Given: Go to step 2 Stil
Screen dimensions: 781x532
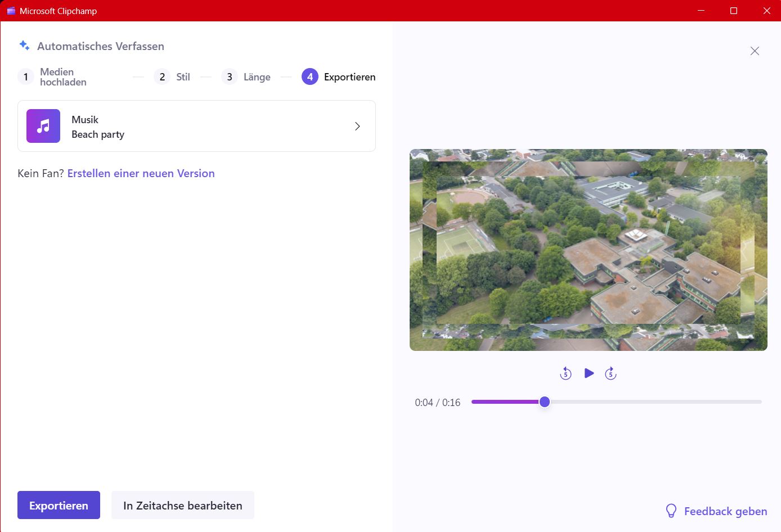Looking at the screenshot, I should 162,77.
